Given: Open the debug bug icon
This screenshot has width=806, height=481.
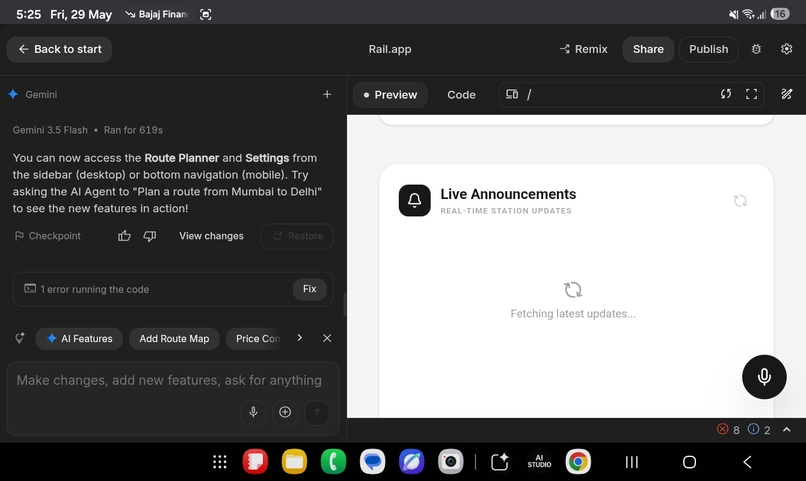Looking at the screenshot, I should pos(756,49).
